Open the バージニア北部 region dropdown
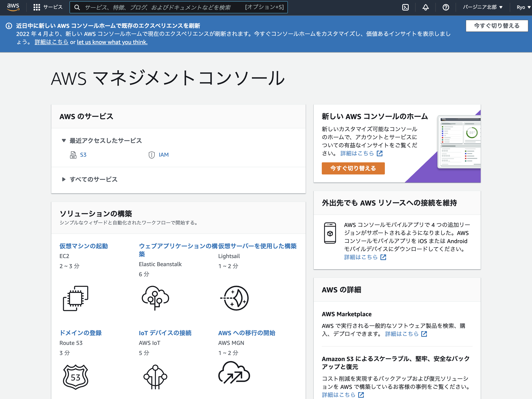Screen dimensions: 532x399 (482, 7)
